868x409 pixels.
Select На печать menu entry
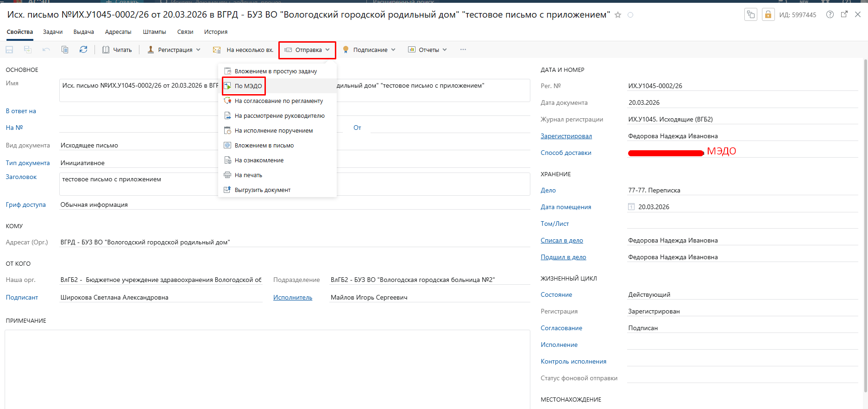coord(248,175)
